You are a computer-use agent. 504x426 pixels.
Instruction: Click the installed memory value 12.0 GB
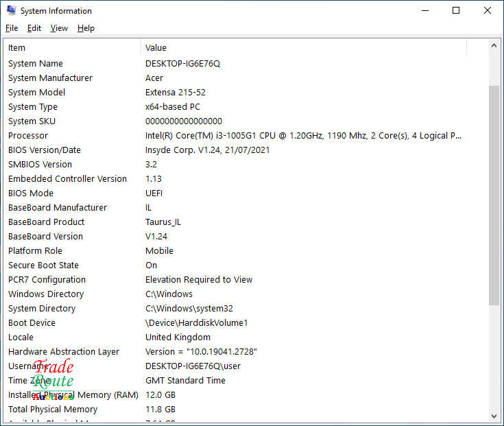(x=160, y=395)
